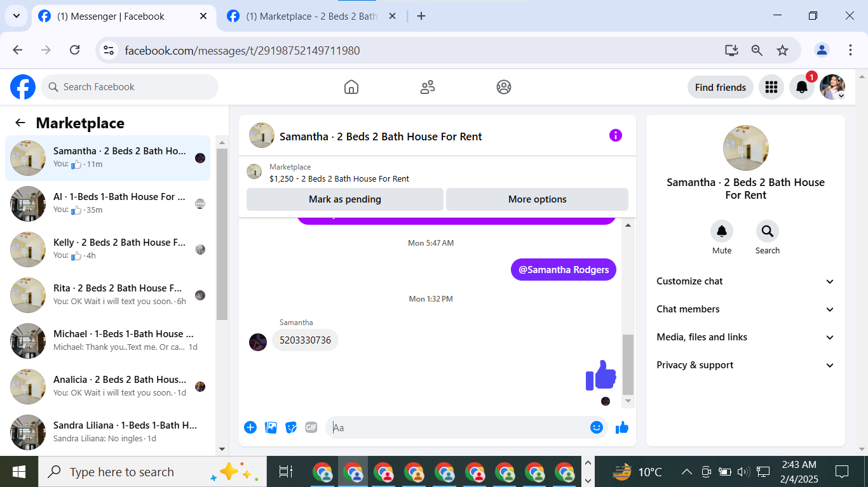Open the $1,250 - 2 Beds 2 Bath listing link

339,179
